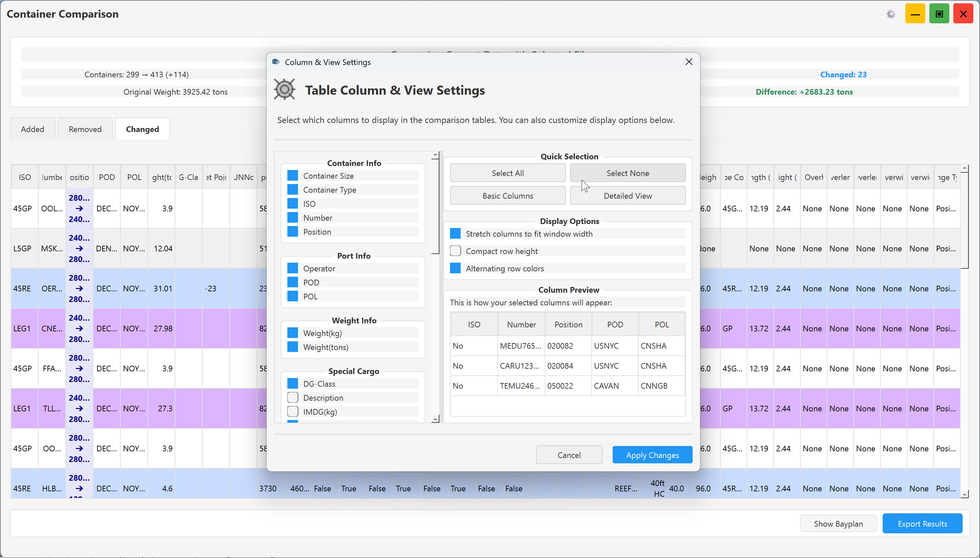Toggle the Weight(tons) column checkbox
This screenshot has width=980, height=558.
(293, 347)
